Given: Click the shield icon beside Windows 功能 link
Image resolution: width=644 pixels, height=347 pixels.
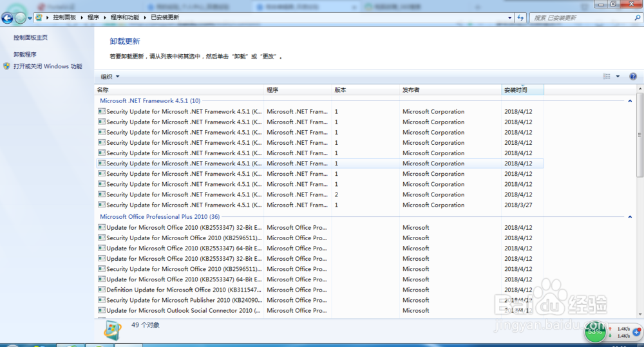Looking at the screenshot, I should [x=6, y=66].
